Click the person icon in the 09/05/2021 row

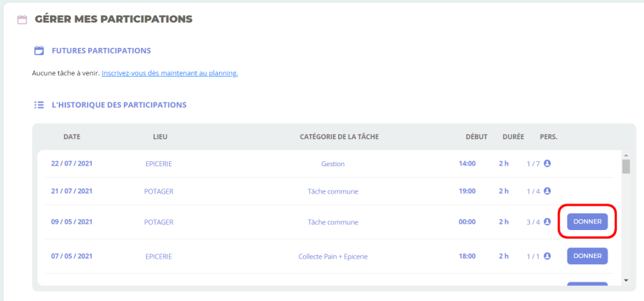[x=547, y=222]
